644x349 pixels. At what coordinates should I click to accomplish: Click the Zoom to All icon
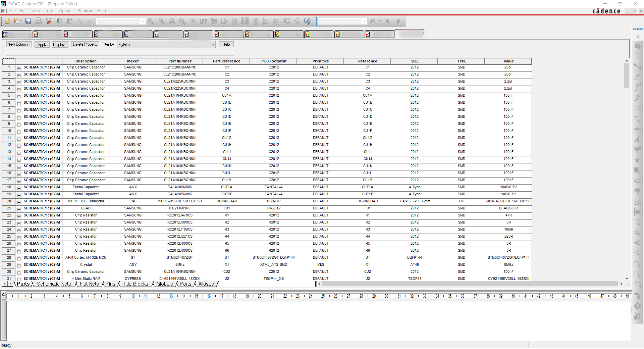(182, 21)
